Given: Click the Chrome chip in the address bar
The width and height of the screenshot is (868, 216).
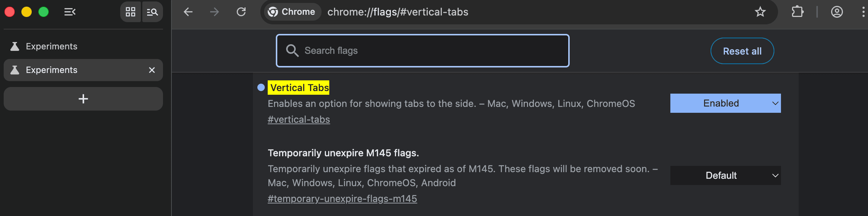Looking at the screenshot, I should coord(292,11).
